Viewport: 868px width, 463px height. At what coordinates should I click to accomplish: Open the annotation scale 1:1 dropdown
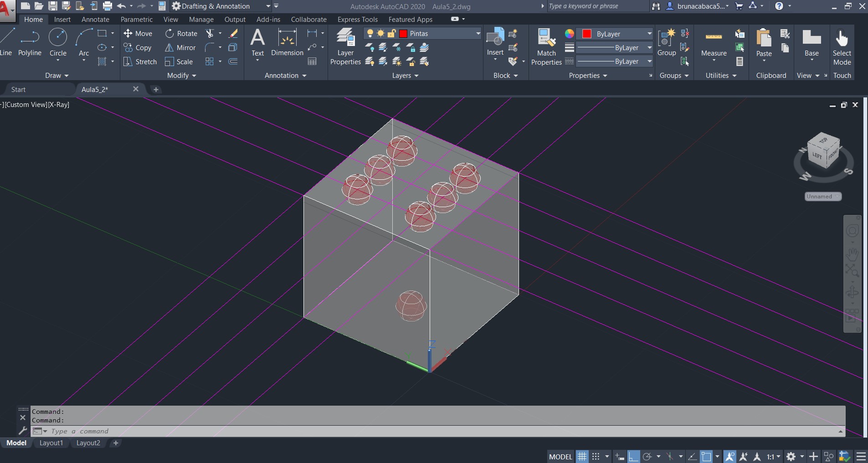(x=773, y=456)
